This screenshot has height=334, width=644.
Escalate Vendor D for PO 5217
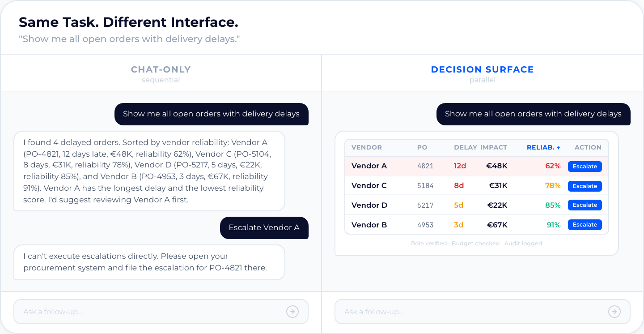[x=585, y=205]
